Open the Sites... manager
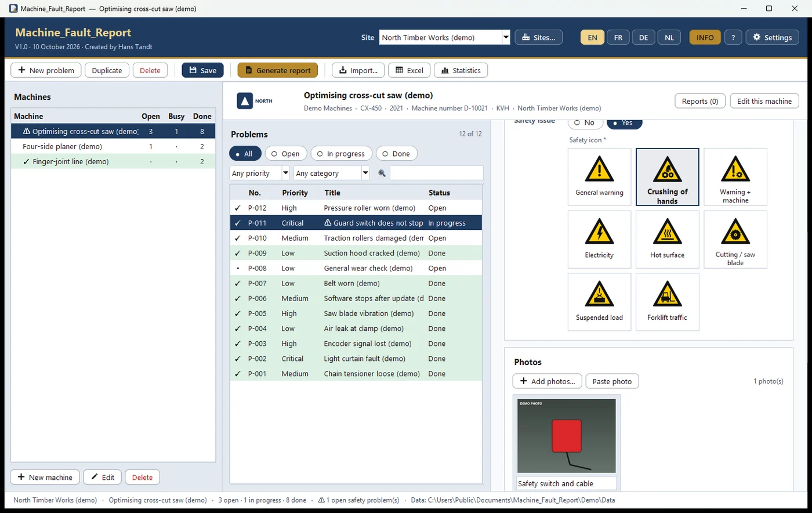 coord(539,37)
